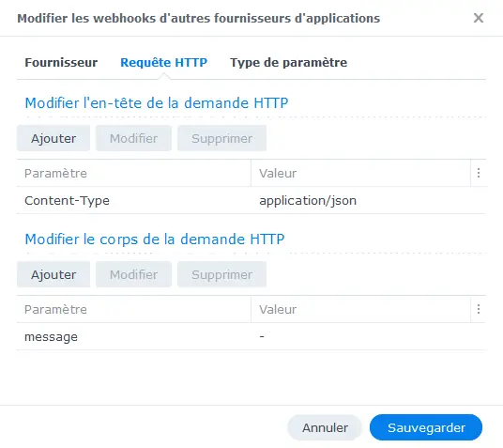This screenshot has width=503, height=448.
Task: Click Ajouter in the HTTP header section
Action: point(53,138)
